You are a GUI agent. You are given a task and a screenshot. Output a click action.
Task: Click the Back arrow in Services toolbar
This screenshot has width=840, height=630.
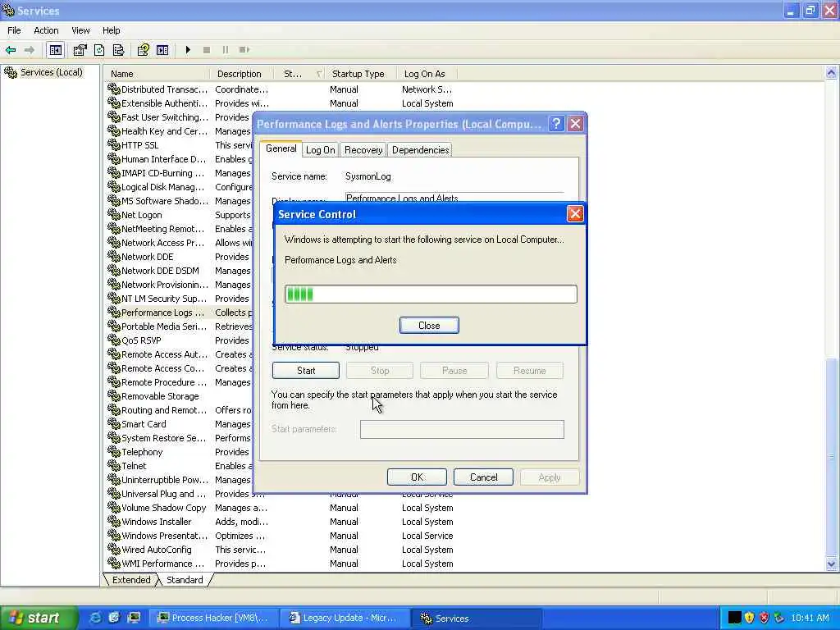(x=10, y=50)
